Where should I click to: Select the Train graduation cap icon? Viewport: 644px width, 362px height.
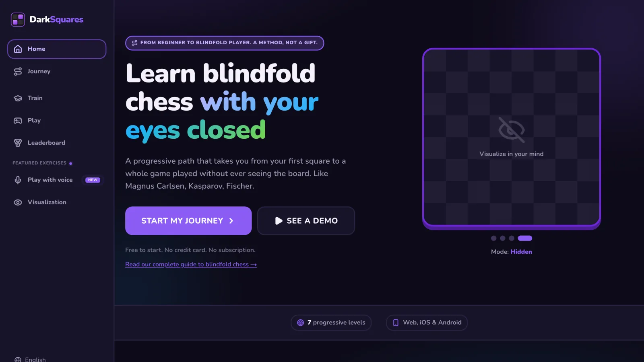coord(18,98)
